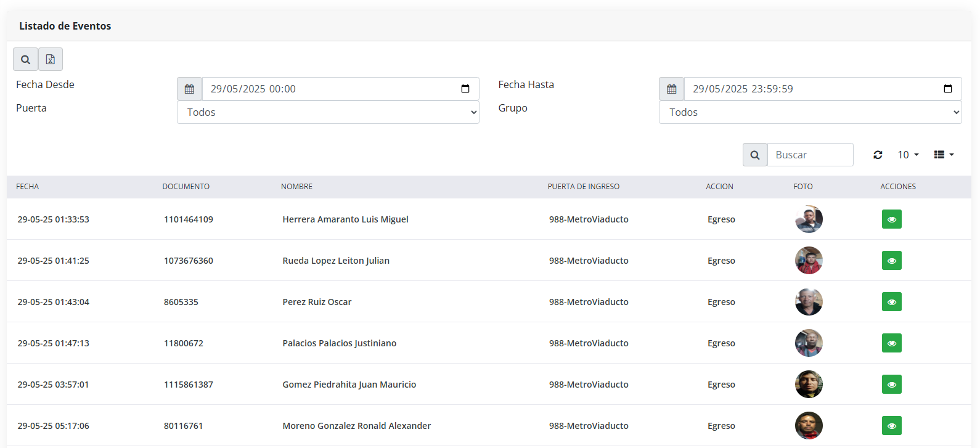980x448 pixels.
Task: Open photo of Rueda Lopez Leiton Julian
Action: (809, 261)
